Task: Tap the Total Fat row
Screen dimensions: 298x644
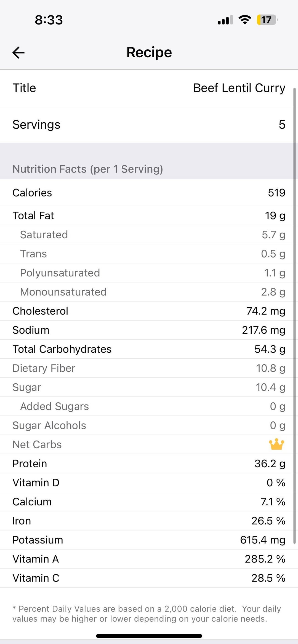Action: pos(149,215)
